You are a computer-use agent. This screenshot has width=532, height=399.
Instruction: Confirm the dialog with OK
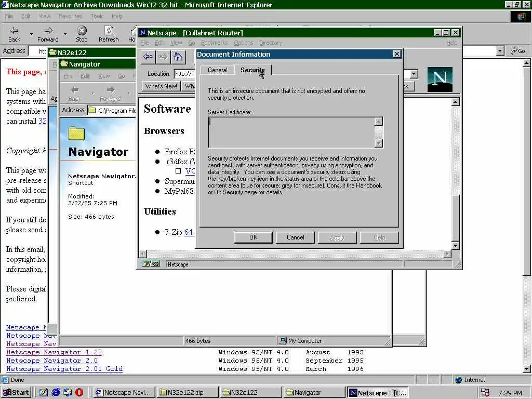coord(253,237)
